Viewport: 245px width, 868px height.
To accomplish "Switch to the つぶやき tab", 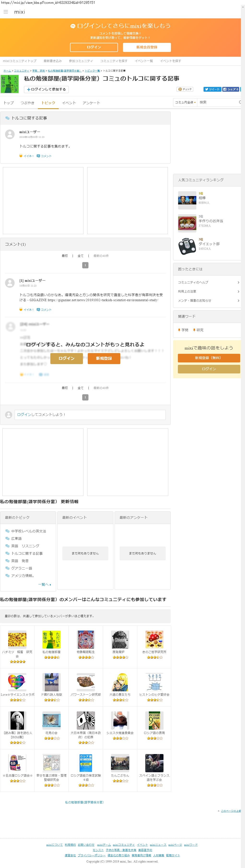I will click(x=27, y=103).
